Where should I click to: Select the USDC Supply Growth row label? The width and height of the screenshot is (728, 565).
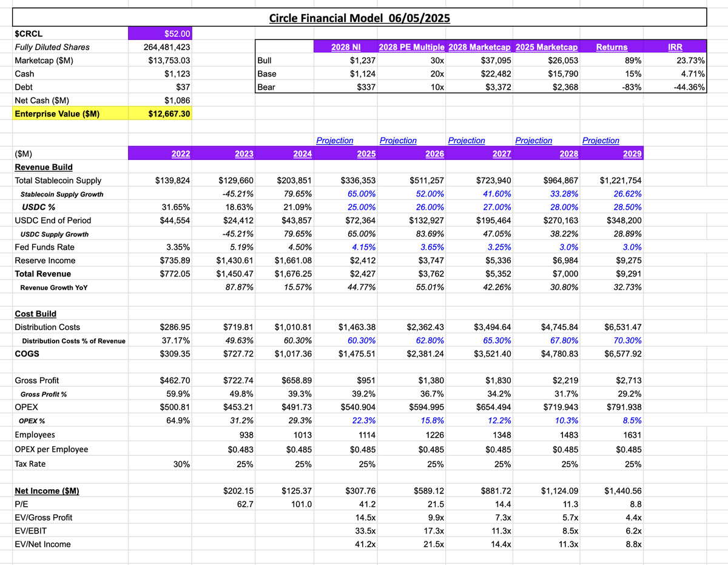coord(55,234)
